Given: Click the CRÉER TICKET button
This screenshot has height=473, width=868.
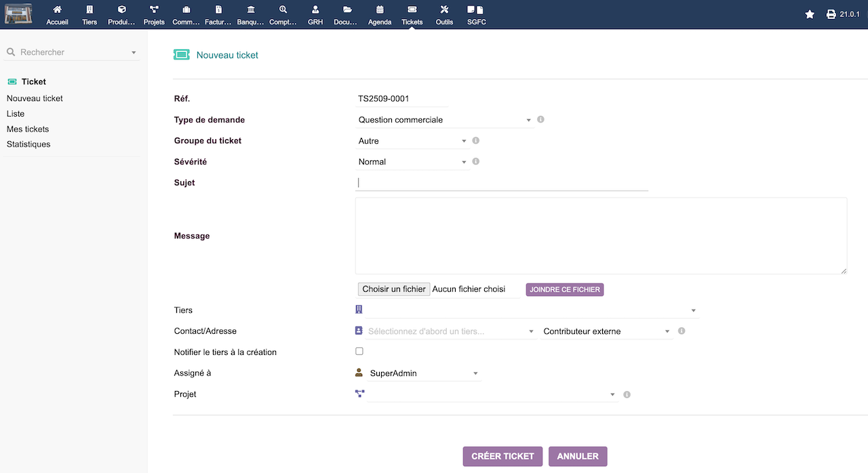Looking at the screenshot, I should tap(502, 456).
